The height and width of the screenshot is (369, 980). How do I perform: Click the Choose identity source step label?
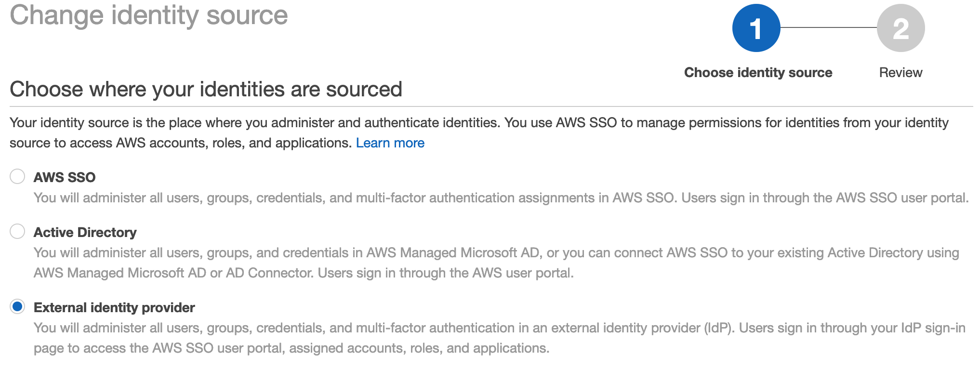pos(758,72)
